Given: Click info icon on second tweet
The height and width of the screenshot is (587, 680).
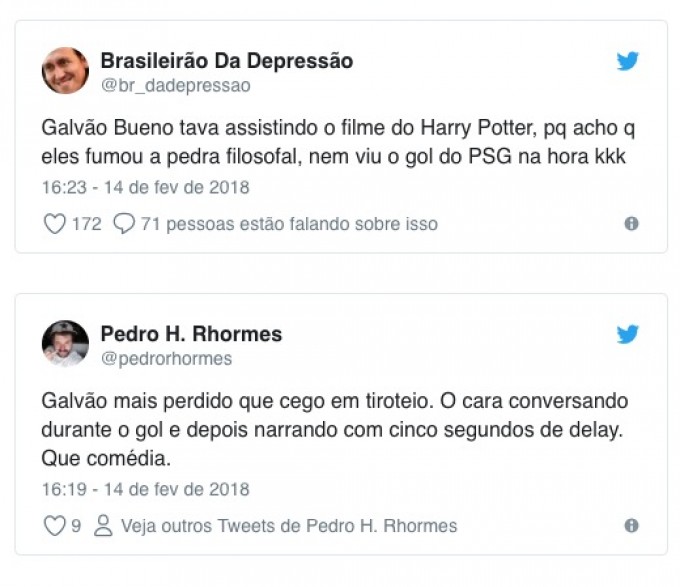Looking at the screenshot, I should click(x=631, y=526).
